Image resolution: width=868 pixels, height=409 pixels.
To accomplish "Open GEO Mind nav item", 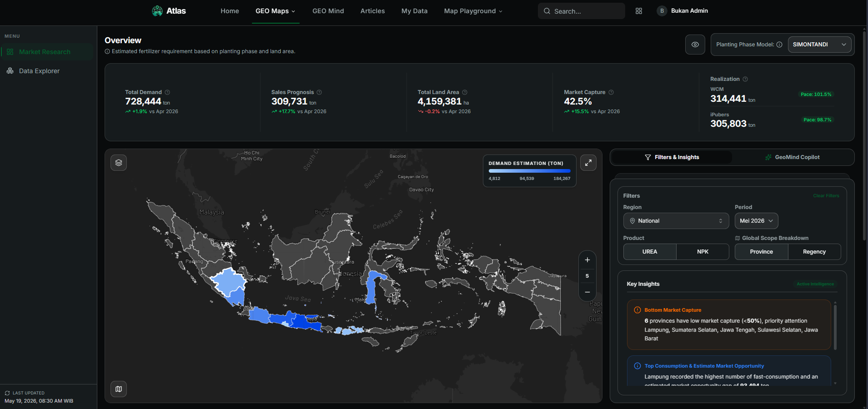I will pos(328,11).
